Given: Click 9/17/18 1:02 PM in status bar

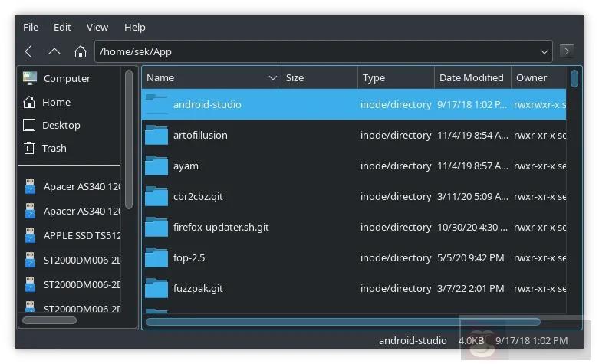Looking at the screenshot, I should [x=532, y=340].
